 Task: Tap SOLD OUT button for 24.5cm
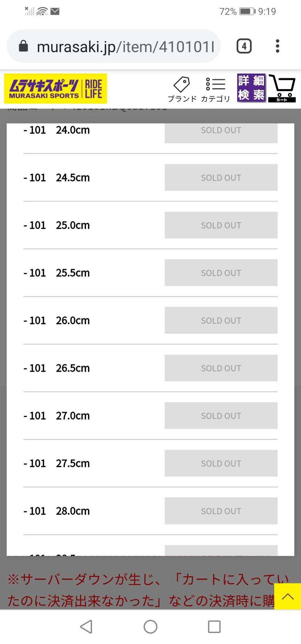(x=221, y=178)
